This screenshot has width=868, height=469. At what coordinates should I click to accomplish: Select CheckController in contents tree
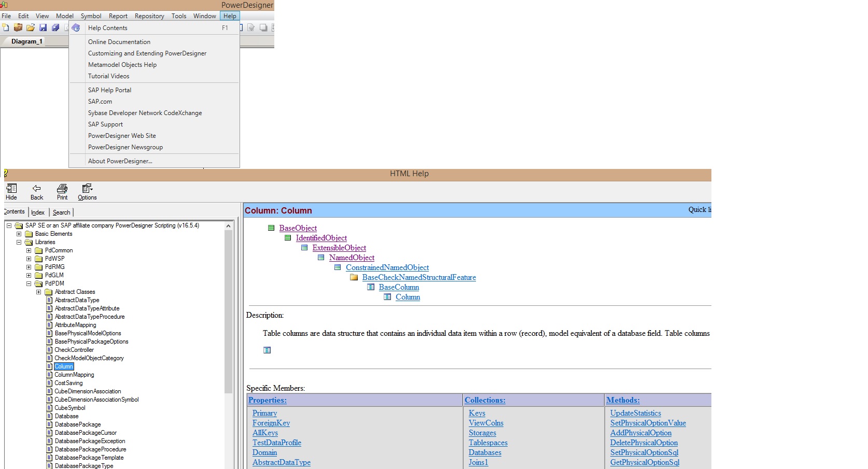click(74, 350)
